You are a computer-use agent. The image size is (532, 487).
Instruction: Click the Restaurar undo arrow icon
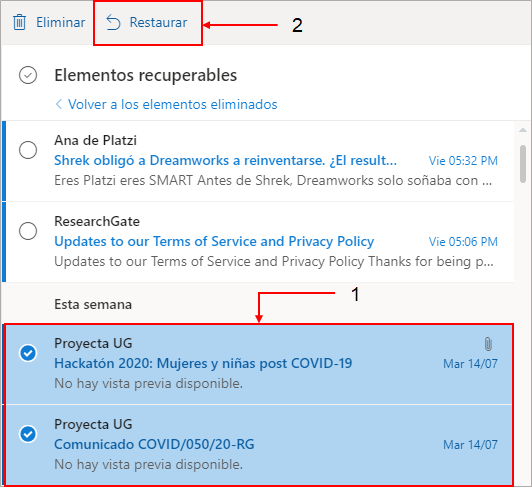pyautogui.click(x=113, y=23)
